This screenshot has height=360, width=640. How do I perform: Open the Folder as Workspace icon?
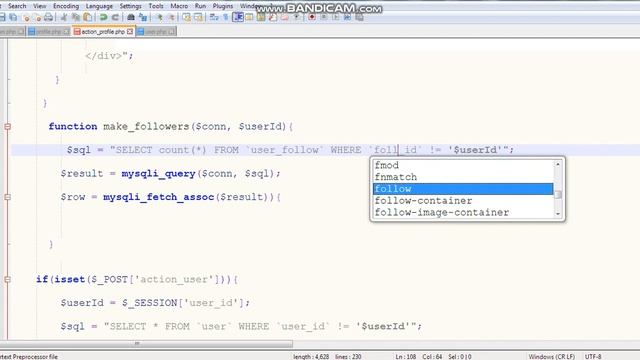[284, 17]
